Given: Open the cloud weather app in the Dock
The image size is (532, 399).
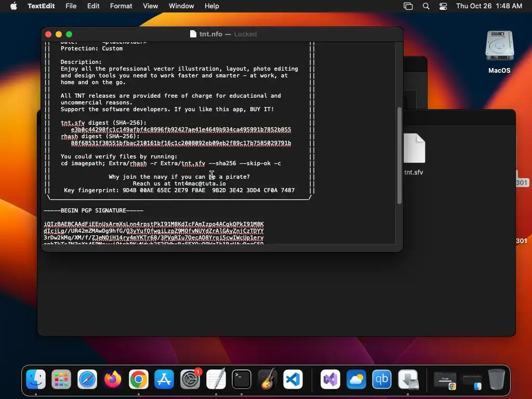Looking at the screenshot, I should pyautogui.click(x=356, y=379).
